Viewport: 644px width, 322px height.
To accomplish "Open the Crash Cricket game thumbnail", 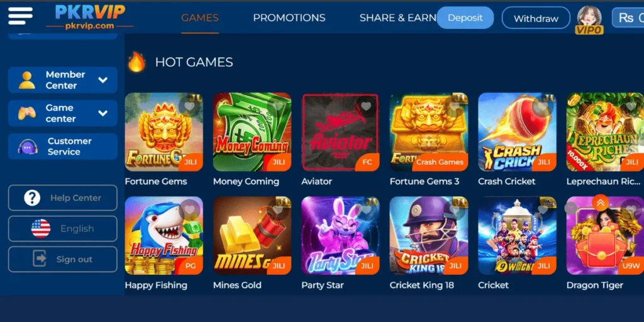I will tap(517, 132).
